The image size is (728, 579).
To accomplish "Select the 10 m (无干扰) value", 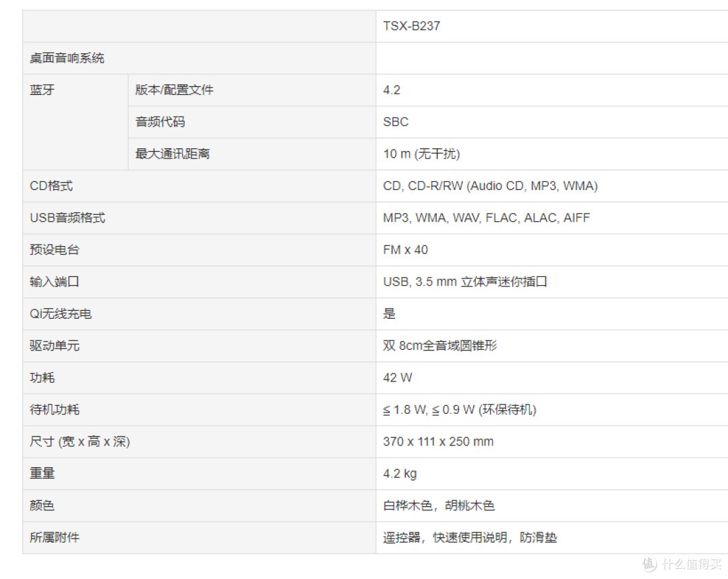I will [x=421, y=154].
